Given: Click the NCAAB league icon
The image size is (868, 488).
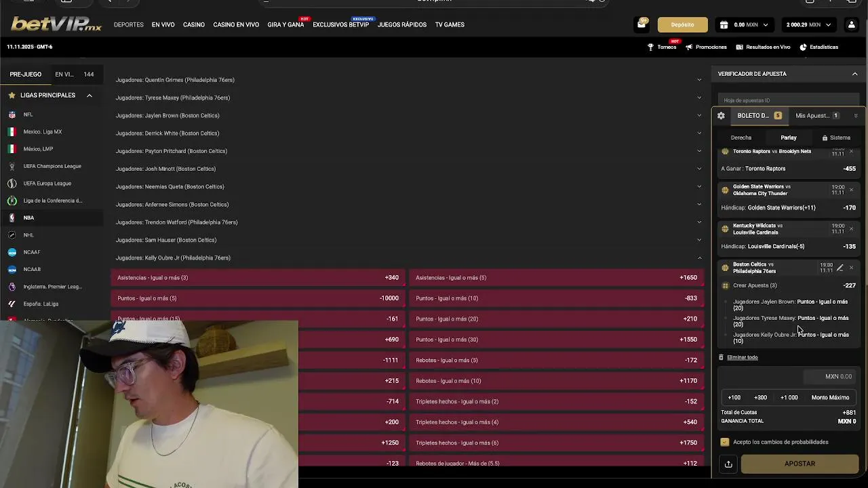Looking at the screenshot, I should pos(12,269).
